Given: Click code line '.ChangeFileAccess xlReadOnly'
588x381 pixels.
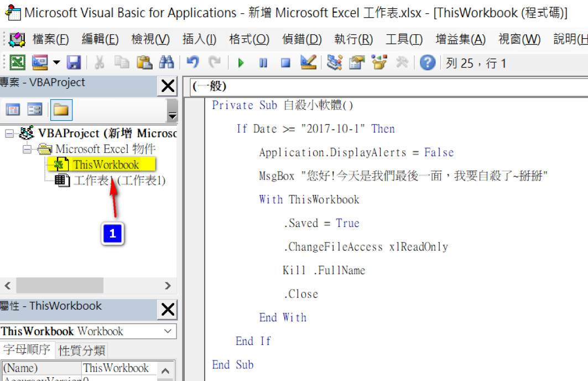Looking at the screenshot, I should (366, 246).
